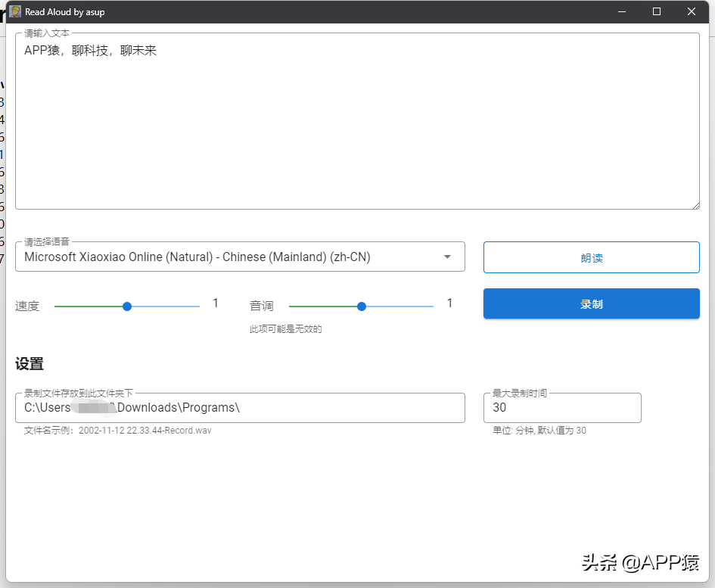
Task: Close the Read Aloud window
Action: coord(691,12)
